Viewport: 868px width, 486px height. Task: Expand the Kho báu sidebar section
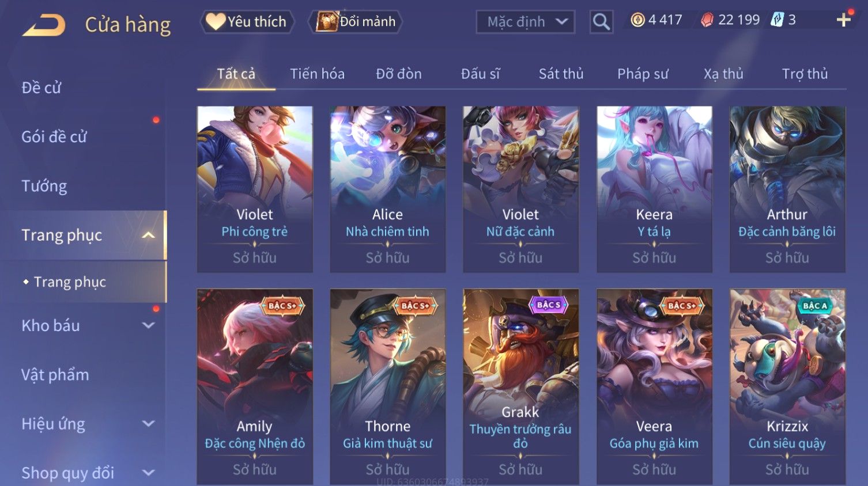click(148, 325)
